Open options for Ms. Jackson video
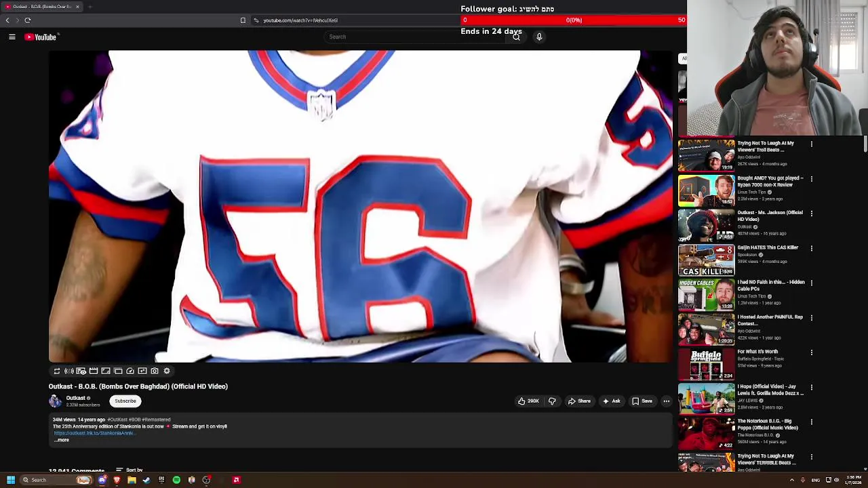 tap(811, 213)
